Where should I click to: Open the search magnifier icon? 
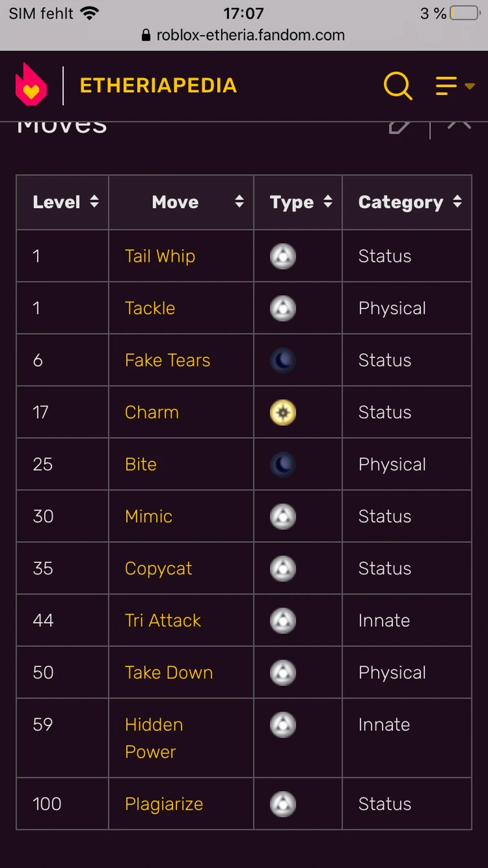pos(398,85)
